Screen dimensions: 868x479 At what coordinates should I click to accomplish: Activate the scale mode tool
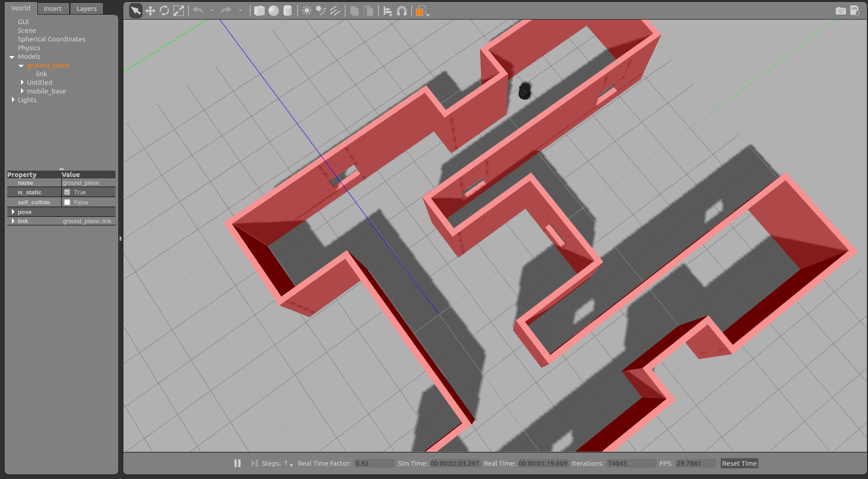[179, 11]
